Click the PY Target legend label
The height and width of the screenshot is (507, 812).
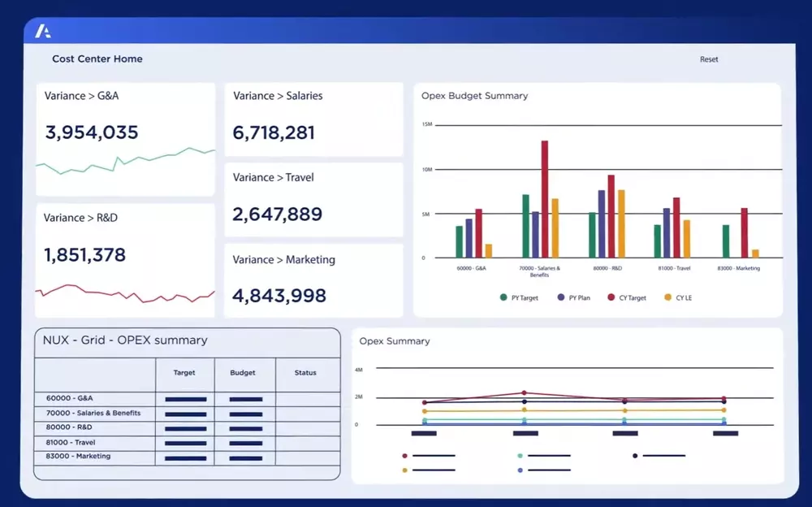(525, 297)
